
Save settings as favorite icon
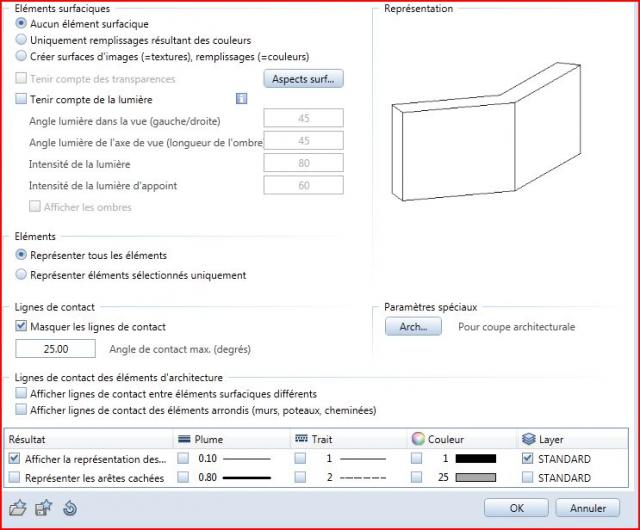[44, 508]
